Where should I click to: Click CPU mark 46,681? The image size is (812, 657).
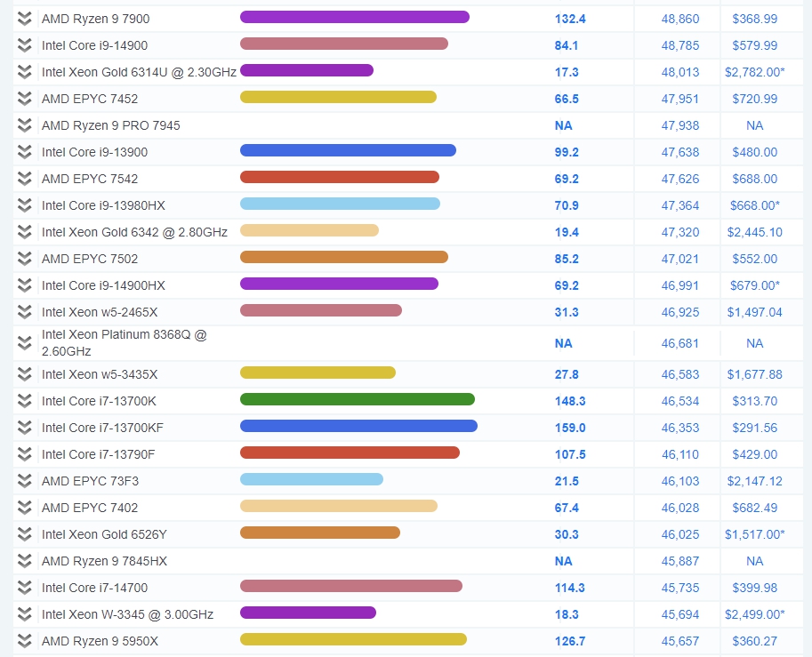[680, 343]
